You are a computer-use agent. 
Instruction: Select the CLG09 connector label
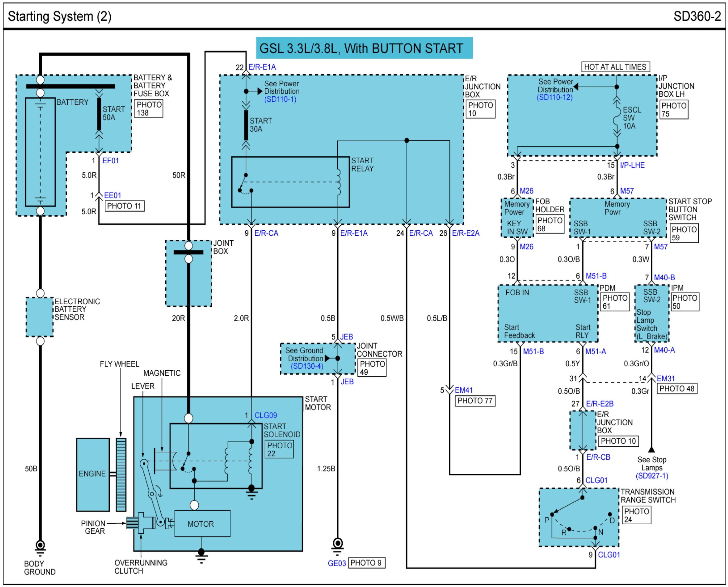[265, 415]
